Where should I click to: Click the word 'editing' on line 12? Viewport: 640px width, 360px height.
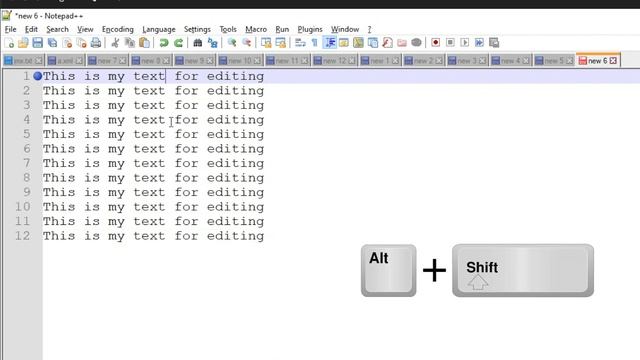[x=235, y=236]
